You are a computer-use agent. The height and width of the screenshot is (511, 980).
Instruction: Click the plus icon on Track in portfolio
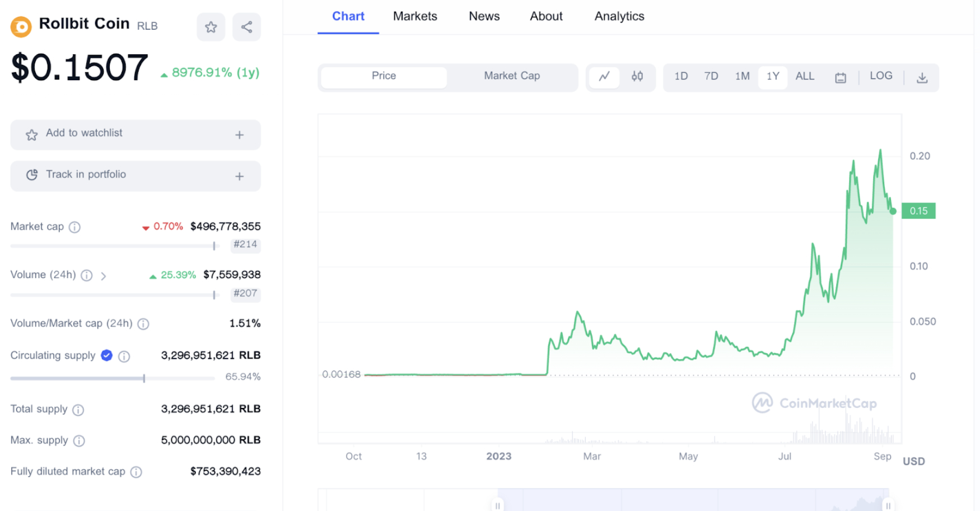click(x=240, y=176)
